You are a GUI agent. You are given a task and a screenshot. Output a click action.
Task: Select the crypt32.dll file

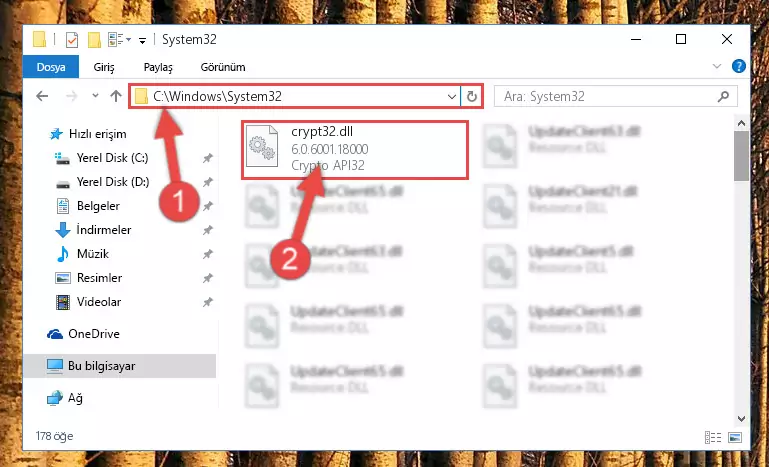[x=355, y=150]
